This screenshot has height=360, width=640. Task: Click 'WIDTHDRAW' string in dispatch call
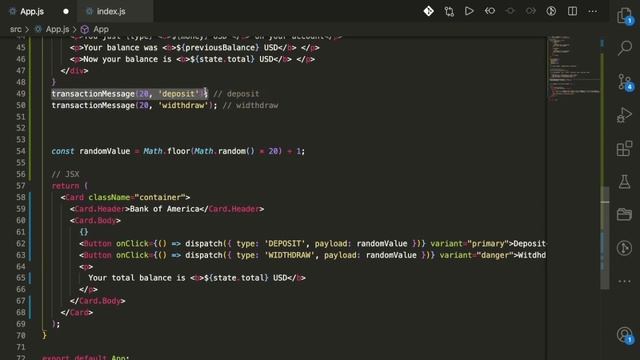(x=289, y=255)
